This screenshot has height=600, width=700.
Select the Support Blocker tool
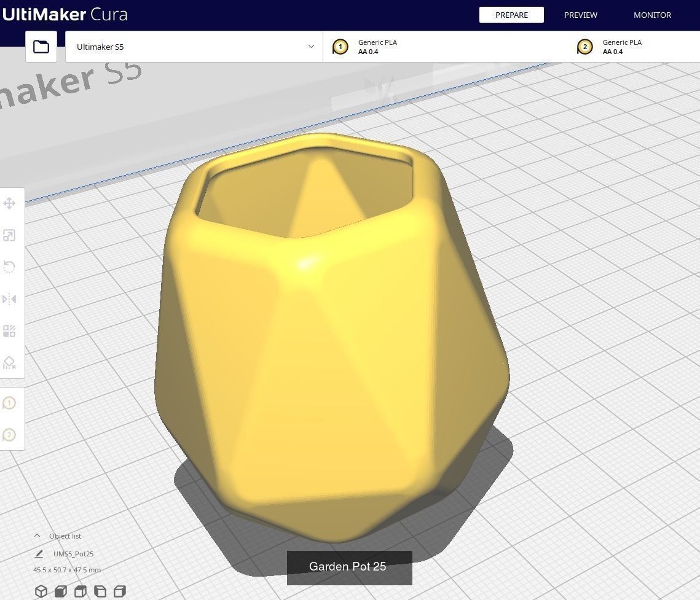click(9, 363)
